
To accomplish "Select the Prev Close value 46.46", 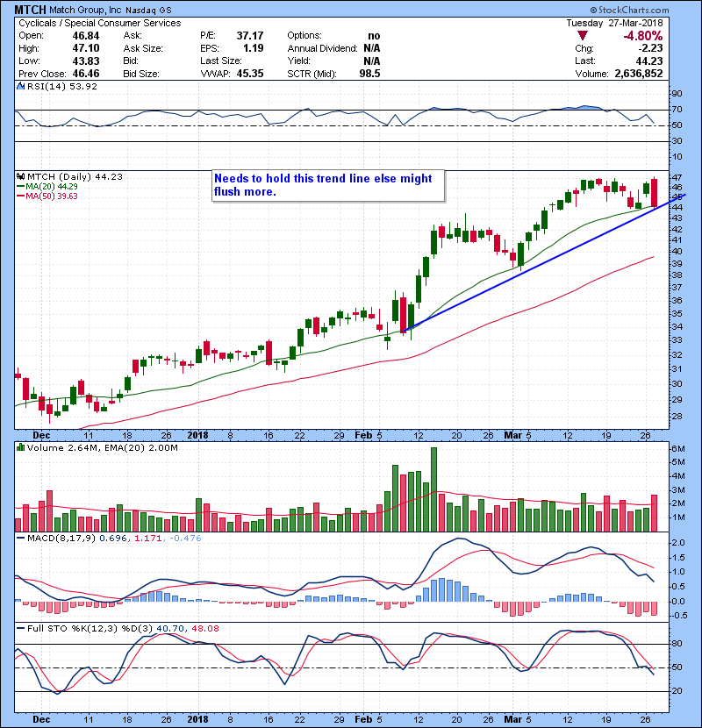I will coord(85,74).
